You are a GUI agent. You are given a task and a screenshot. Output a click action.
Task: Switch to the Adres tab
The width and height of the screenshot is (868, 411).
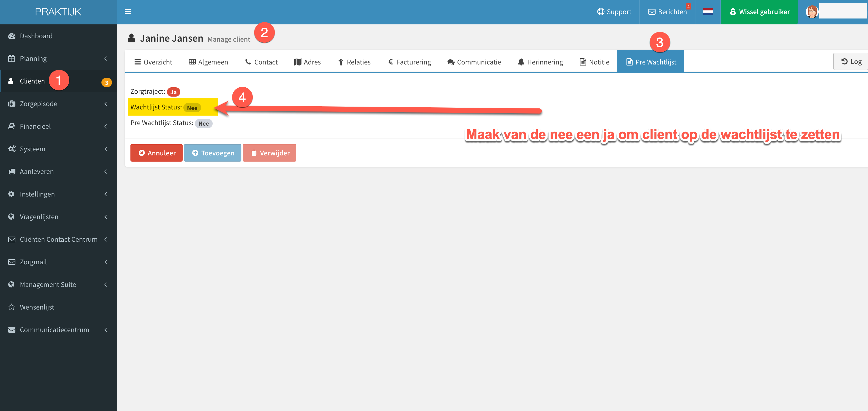pyautogui.click(x=307, y=62)
